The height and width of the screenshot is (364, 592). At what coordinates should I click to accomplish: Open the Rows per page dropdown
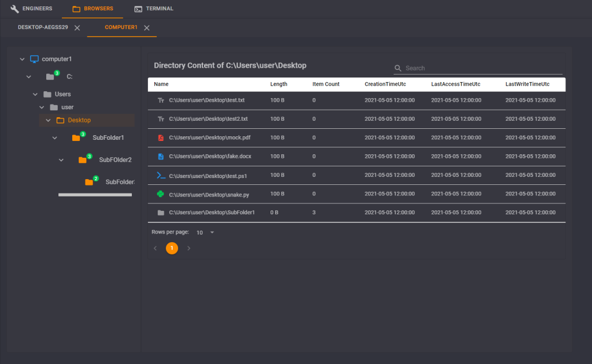click(x=205, y=232)
